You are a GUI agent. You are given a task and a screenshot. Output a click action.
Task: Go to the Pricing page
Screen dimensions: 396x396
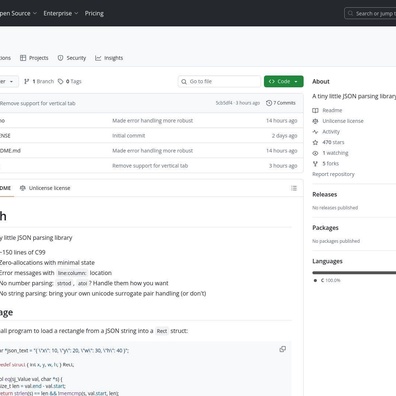(94, 13)
